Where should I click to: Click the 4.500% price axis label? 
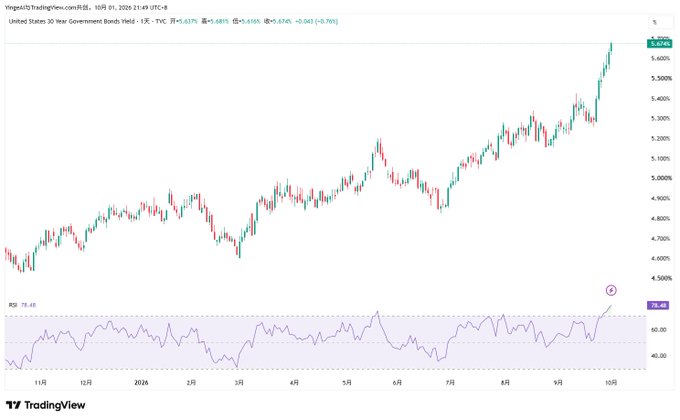[661, 279]
